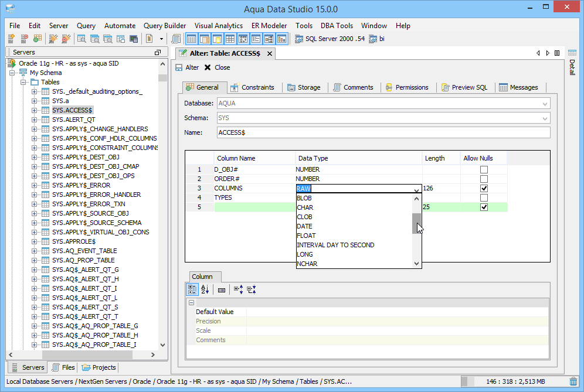Open the bi server shortcut

click(x=377, y=39)
